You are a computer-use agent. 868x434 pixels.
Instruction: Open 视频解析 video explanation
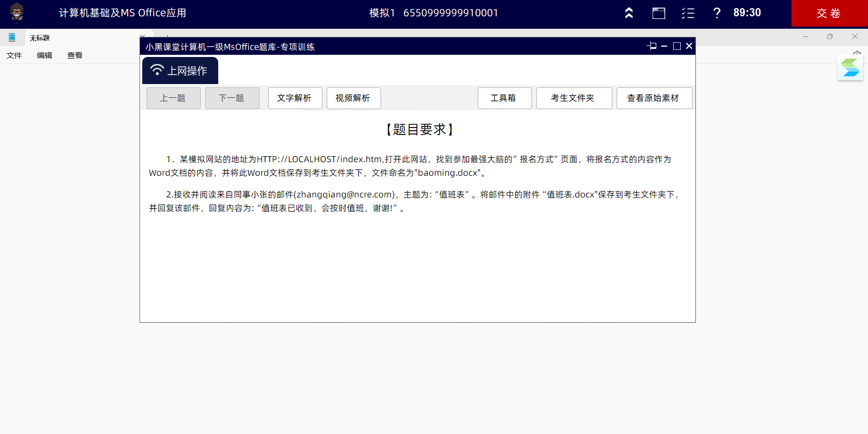tap(353, 98)
